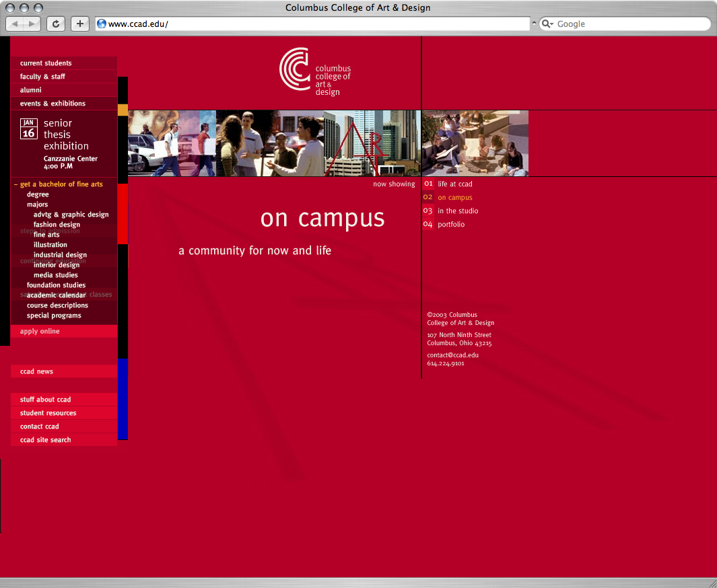Image resolution: width=717 pixels, height=588 pixels.
Task: Select the life at ccad slide label
Action: point(455,184)
